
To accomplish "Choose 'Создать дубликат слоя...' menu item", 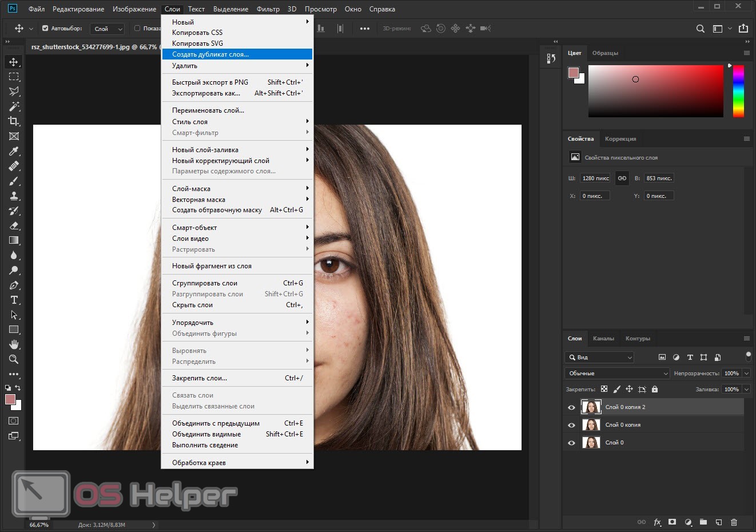I will (x=237, y=54).
